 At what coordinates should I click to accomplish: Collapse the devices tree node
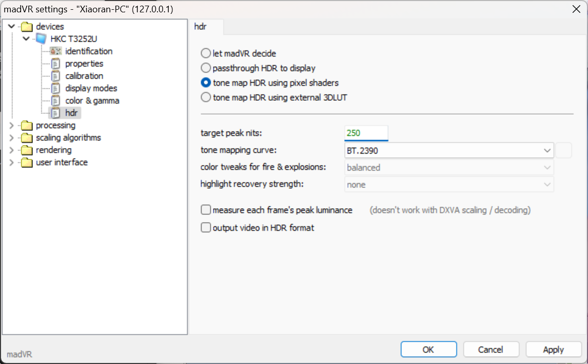tap(12, 27)
